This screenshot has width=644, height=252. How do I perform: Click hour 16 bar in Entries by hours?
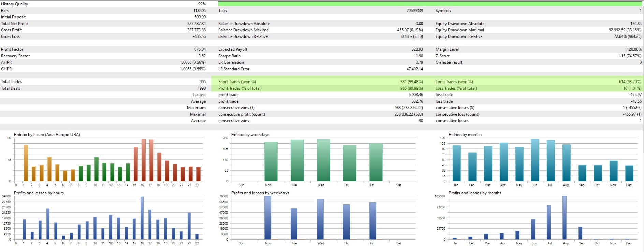point(144,160)
